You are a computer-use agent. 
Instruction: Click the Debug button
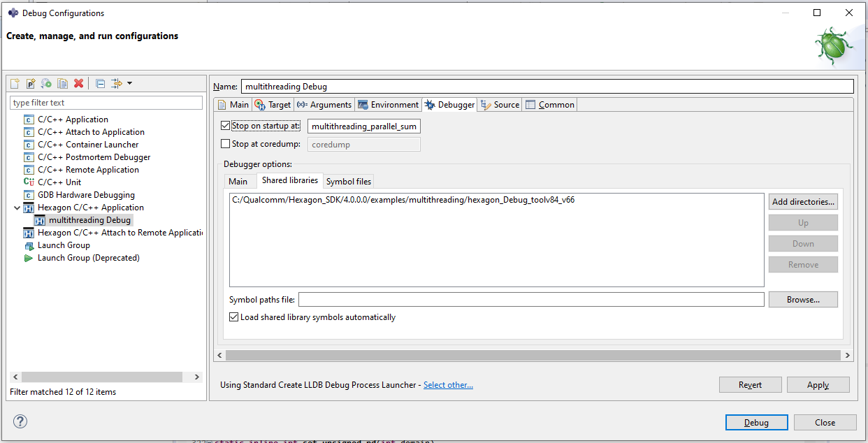tap(757, 422)
